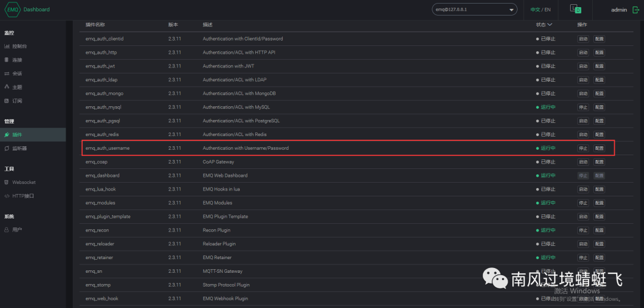
Task: Start the emq_lua_hook plugin
Action: (x=583, y=189)
